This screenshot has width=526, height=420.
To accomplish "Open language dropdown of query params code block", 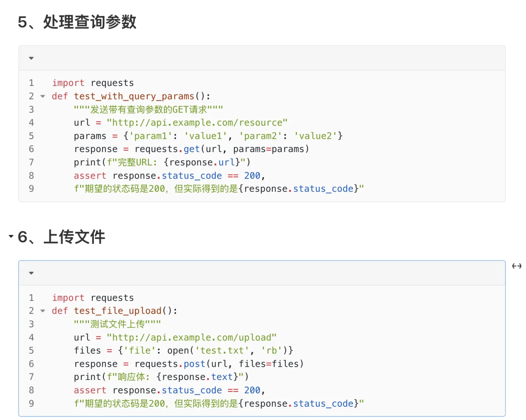I will click(31, 58).
